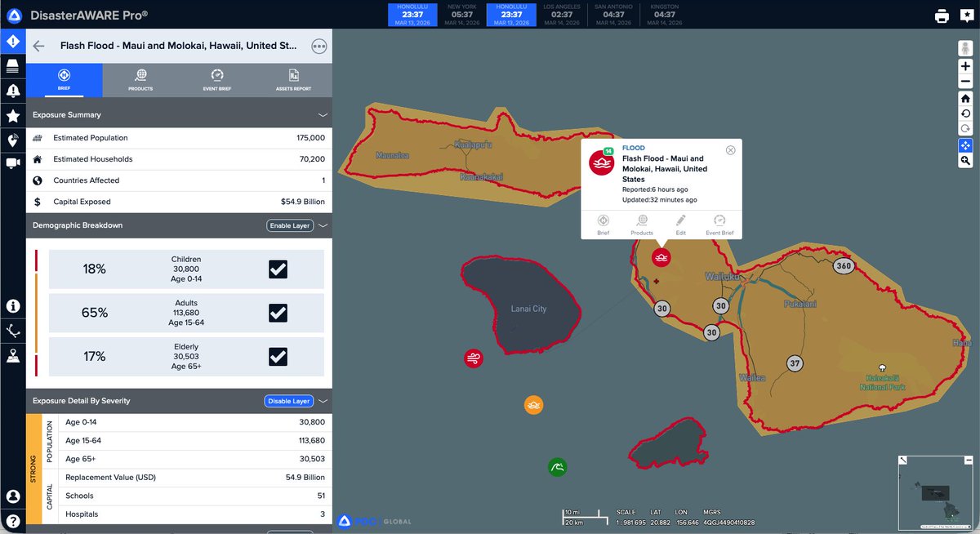Select the favorites star in the sidebar
Viewport: 980px width, 534px height.
coord(12,116)
